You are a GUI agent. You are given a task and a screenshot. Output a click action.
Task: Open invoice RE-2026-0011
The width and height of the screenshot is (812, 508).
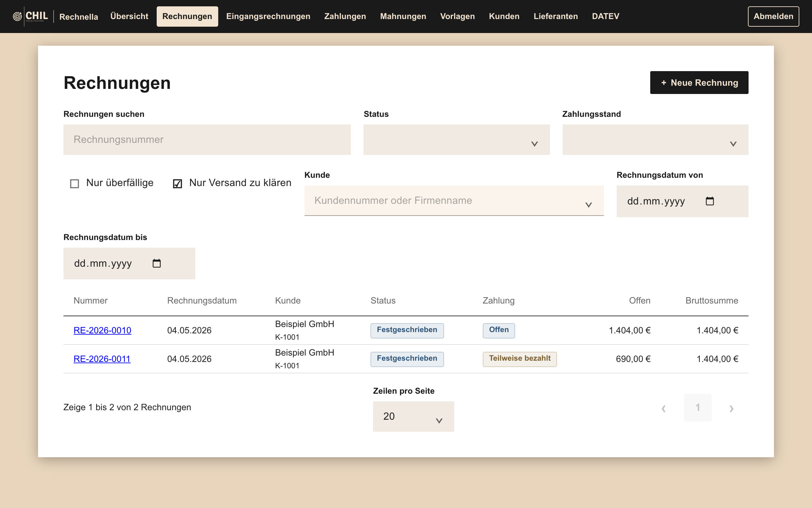102,359
